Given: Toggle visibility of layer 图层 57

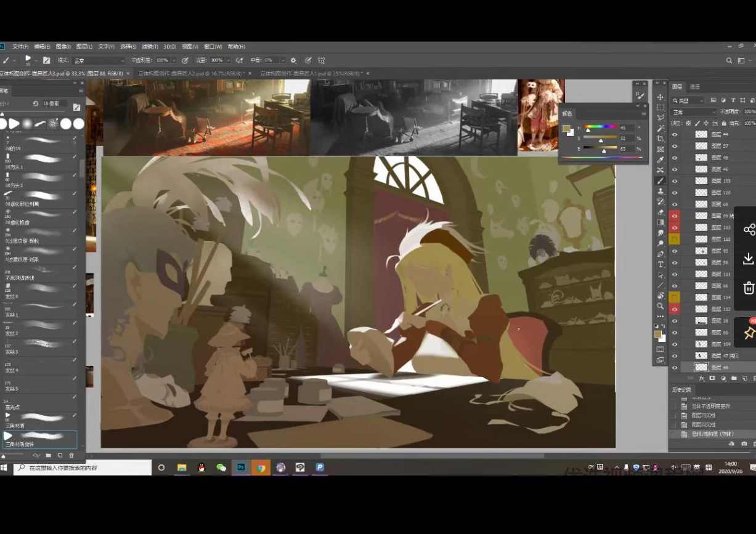Looking at the screenshot, I should [675, 146].
